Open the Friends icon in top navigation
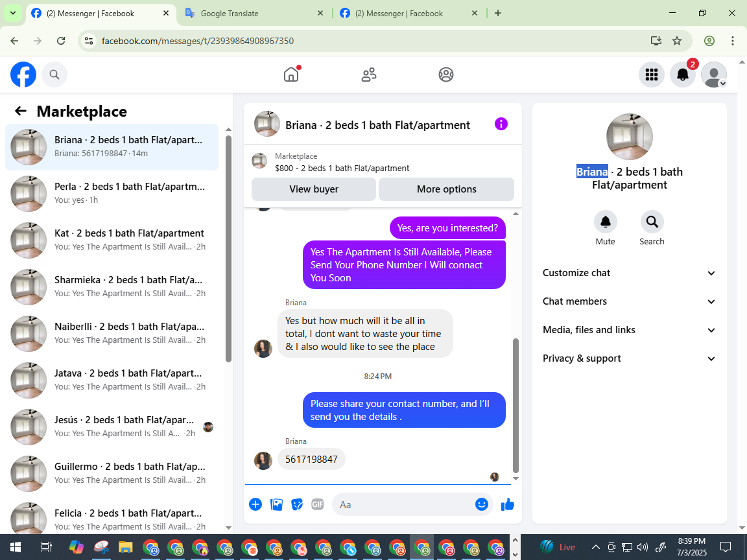The height and width of the screenshot is (560, 747). tap(369, 75)
